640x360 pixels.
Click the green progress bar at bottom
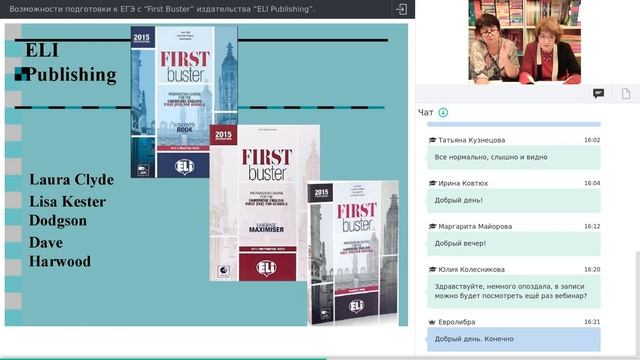point(163,358)
